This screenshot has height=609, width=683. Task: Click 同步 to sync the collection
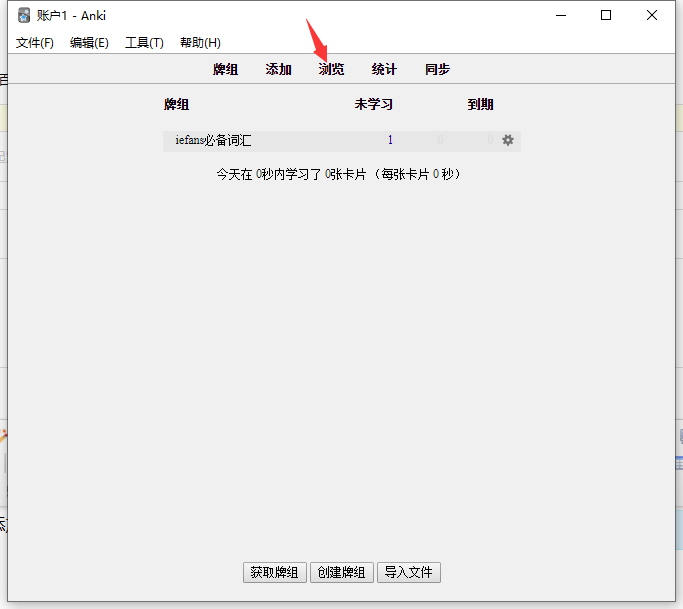coord(437,70)
